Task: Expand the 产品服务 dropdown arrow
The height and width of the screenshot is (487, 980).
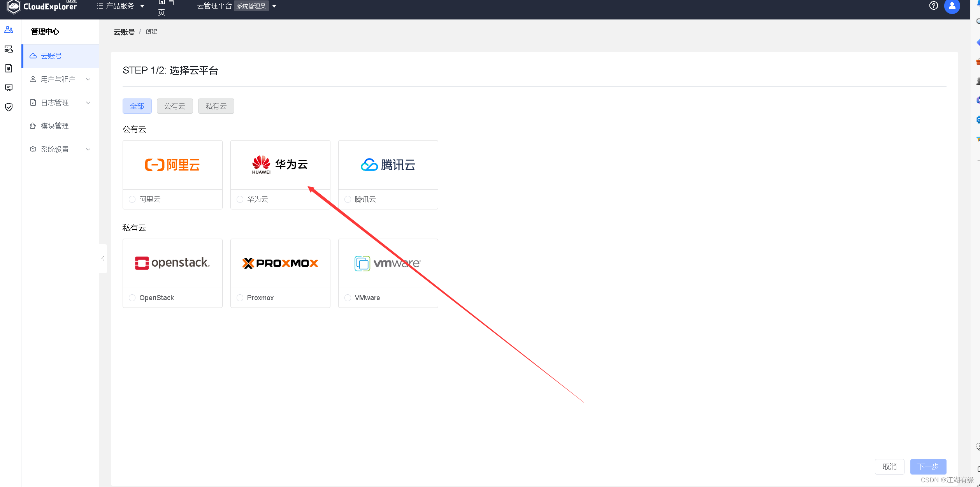Action: coord(142,6)
